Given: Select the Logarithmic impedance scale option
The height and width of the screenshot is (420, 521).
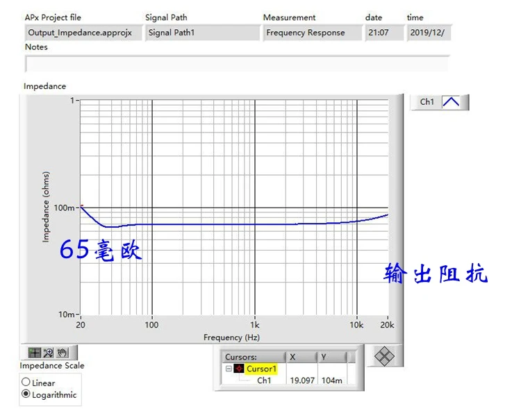Looking at the screenshot, I should click(26, 394).
